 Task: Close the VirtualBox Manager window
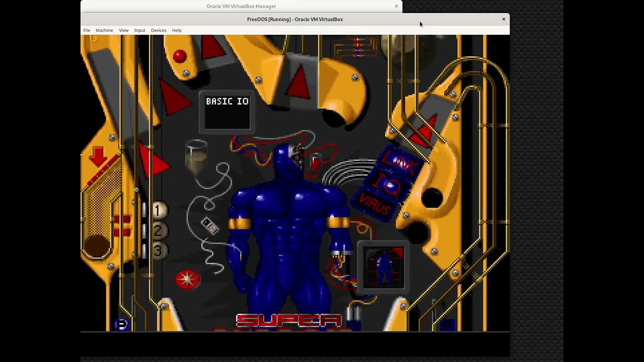(x=396, y=6)
